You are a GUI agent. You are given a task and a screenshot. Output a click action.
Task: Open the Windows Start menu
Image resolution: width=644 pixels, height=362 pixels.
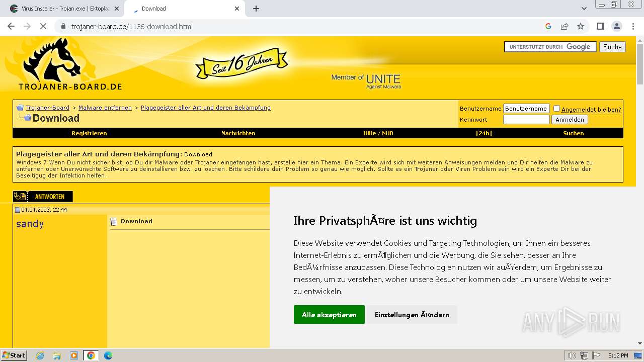[14, 355]
